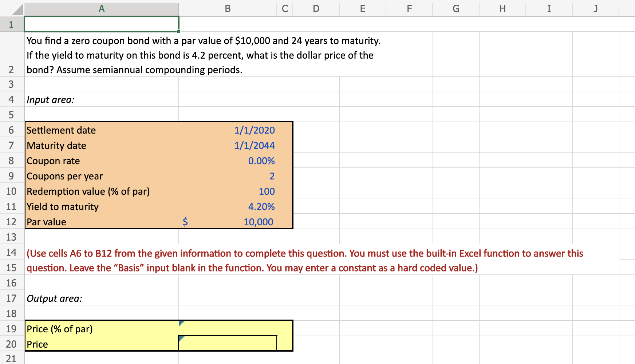635x364 pixels.
Task: Select column E header
Action: (x=363, y=8)
